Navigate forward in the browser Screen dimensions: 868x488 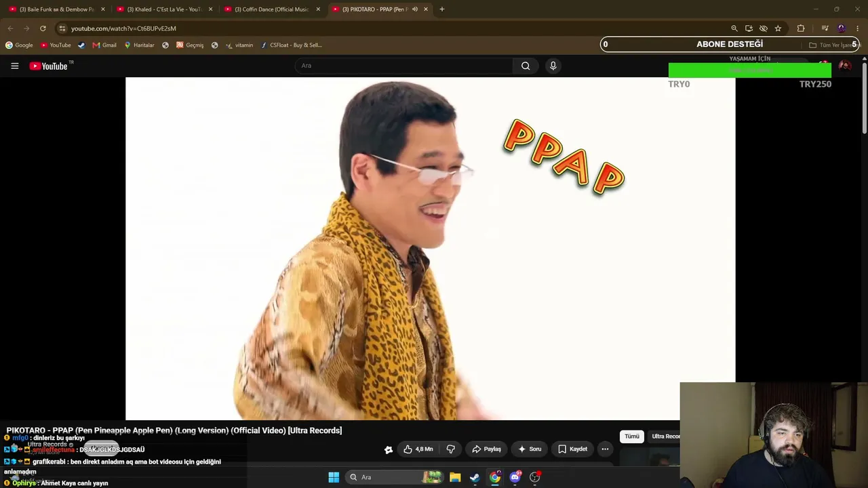pos(26,28)
